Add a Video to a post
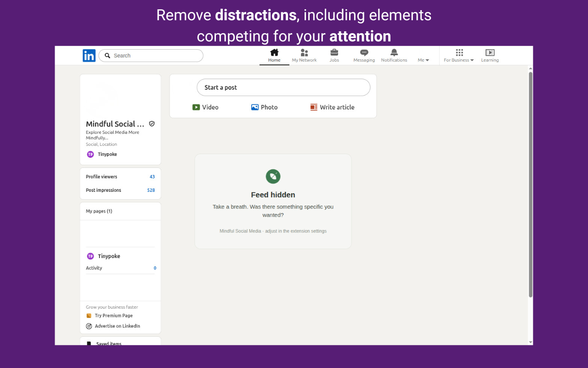The height and width of the screenshot is (368, 588). [205, 107]
